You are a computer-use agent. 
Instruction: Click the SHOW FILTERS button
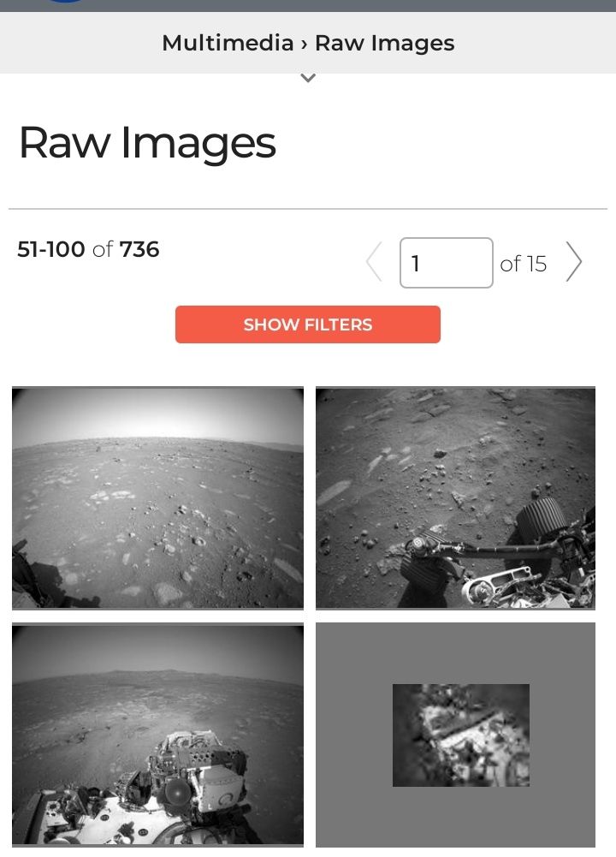pyautogui.click(x=308, y=324)
